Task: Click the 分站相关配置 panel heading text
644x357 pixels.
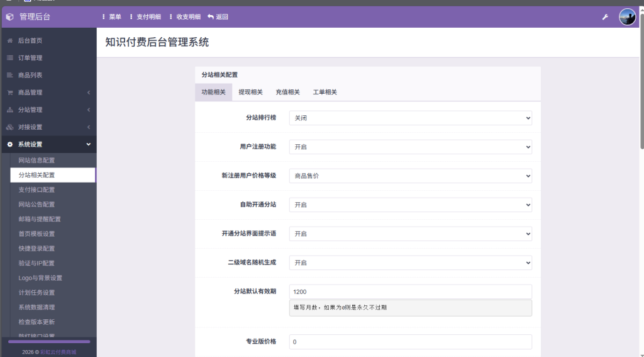Action: click(x=219, y=75)
